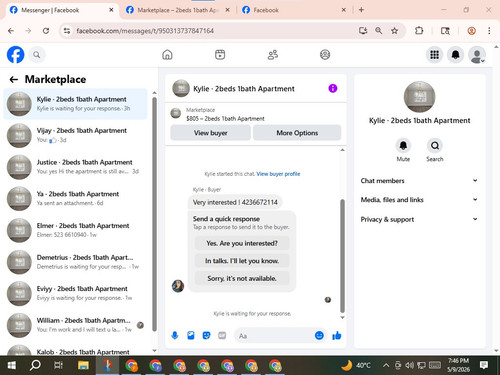Open Elmer - 2beds 1bath Apartment chat
Image resolution: width=500 pixels, height=375 pixels.
(x=75, y=230)
